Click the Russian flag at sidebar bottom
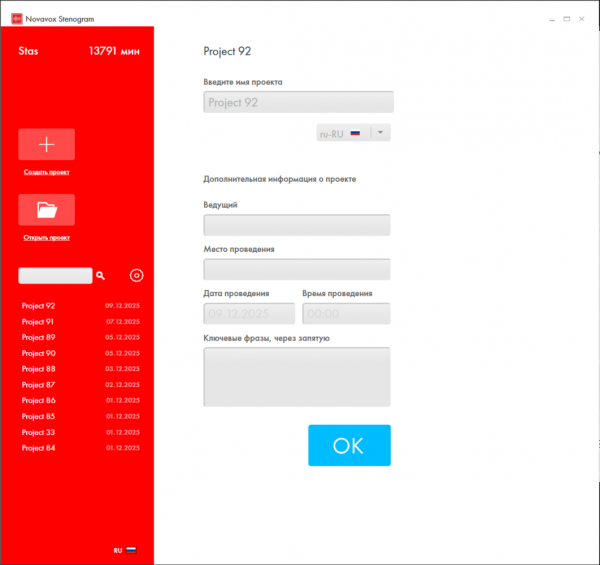Viewport: 600px width, 565px height. point(131,550)
